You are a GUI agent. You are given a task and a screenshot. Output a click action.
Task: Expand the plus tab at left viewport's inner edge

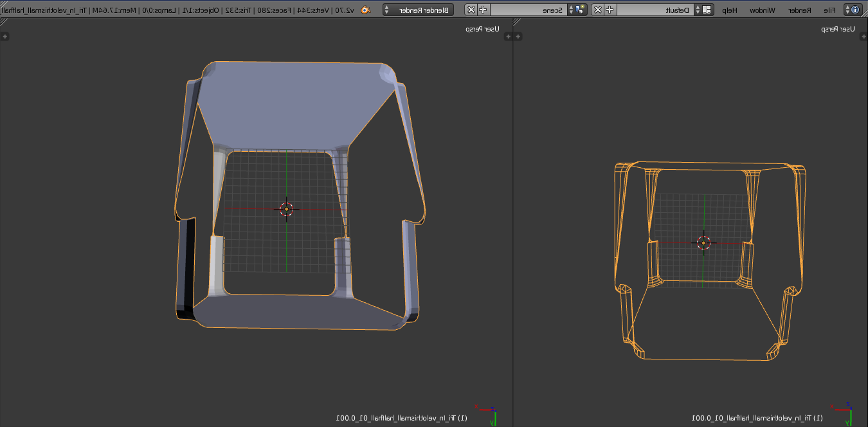click(x=507, y=37)
